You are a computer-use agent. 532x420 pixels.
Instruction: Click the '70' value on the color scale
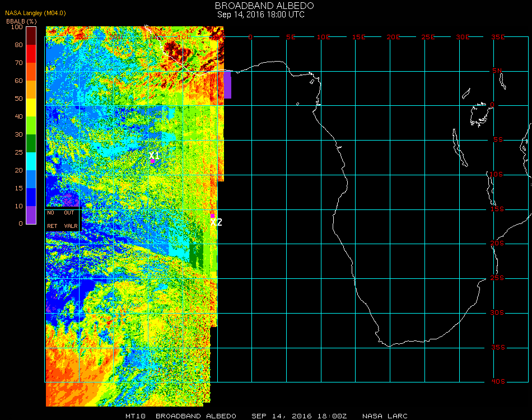[18, 63]
